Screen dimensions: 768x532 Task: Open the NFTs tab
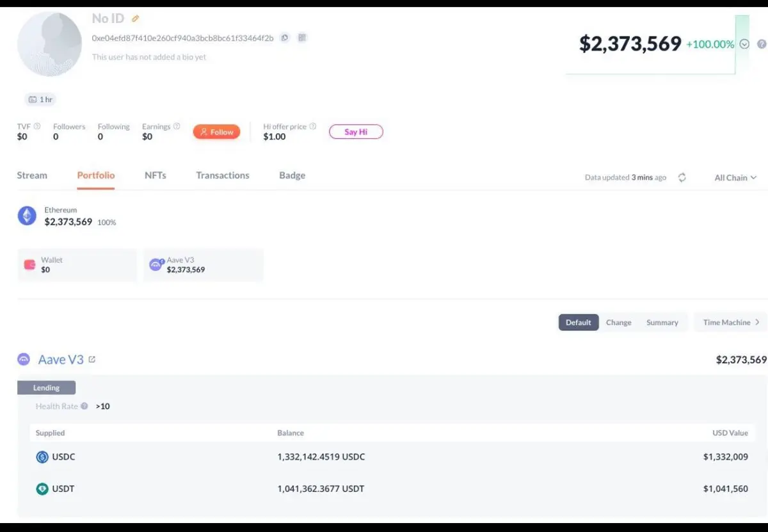[156, 175]
